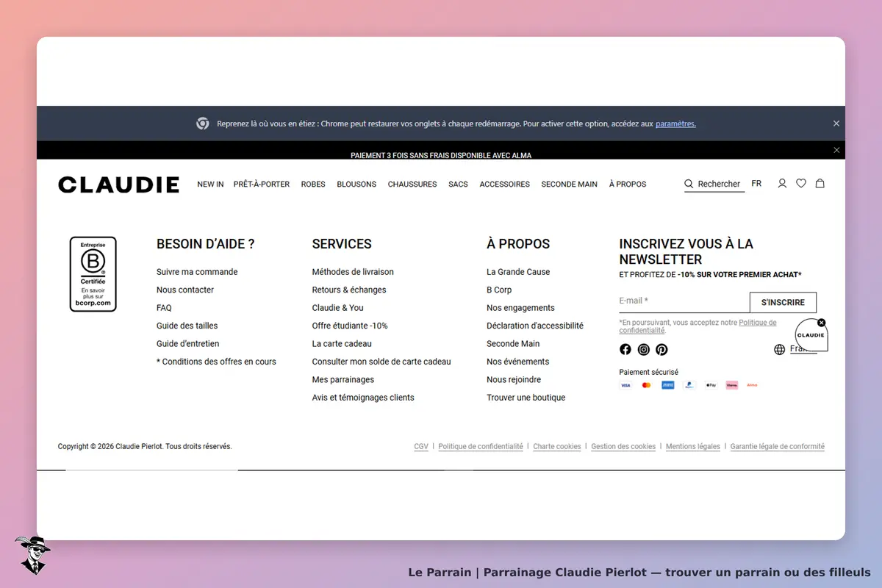The width and height of the screenshot is (882, 588).
Task: Open CGV legal link
Action: (421, 447)
